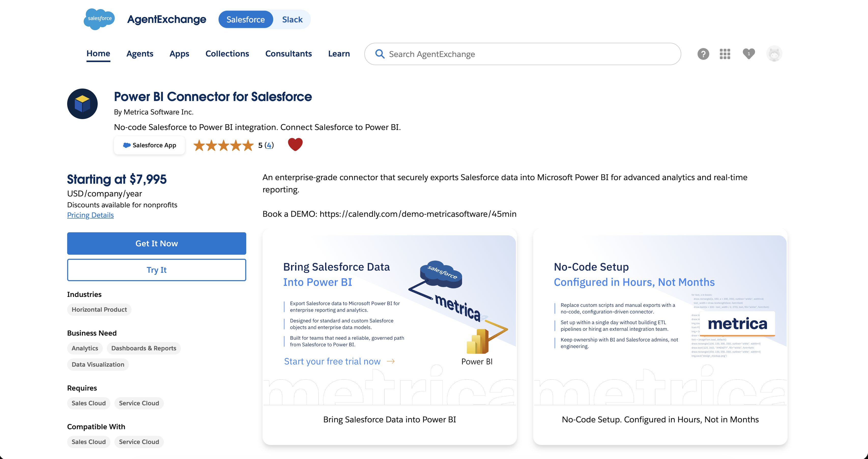Image resolution: width=868 pixels, height=459 pixels.
Task: Click the 'Starting at $7,995' price text
Action: (117, 179)
